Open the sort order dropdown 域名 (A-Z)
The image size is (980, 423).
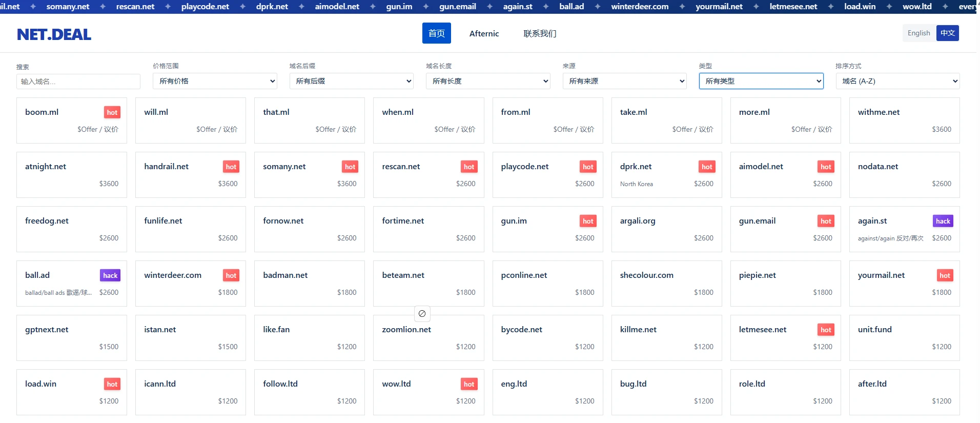(897, 81)
